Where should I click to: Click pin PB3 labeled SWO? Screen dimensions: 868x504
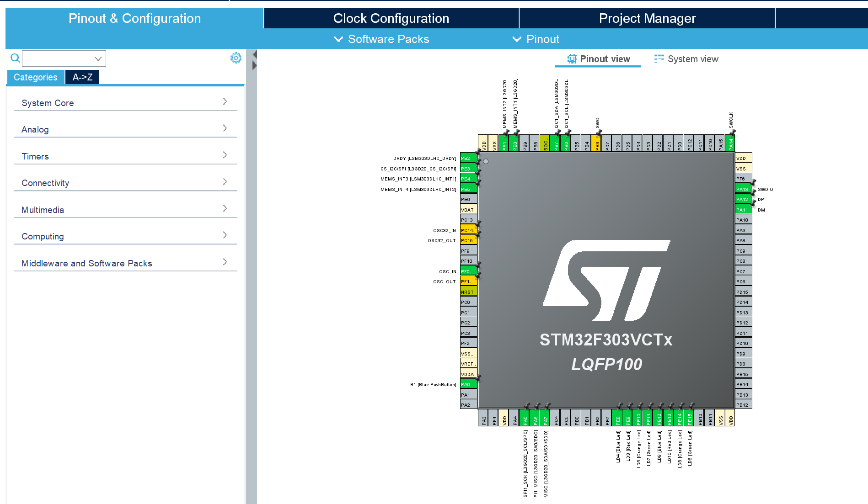click(x=596, y=143)
